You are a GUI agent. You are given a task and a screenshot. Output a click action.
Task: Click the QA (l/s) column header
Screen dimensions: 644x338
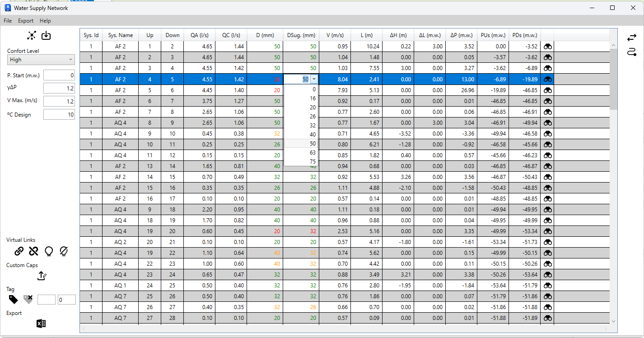point(199,35)
